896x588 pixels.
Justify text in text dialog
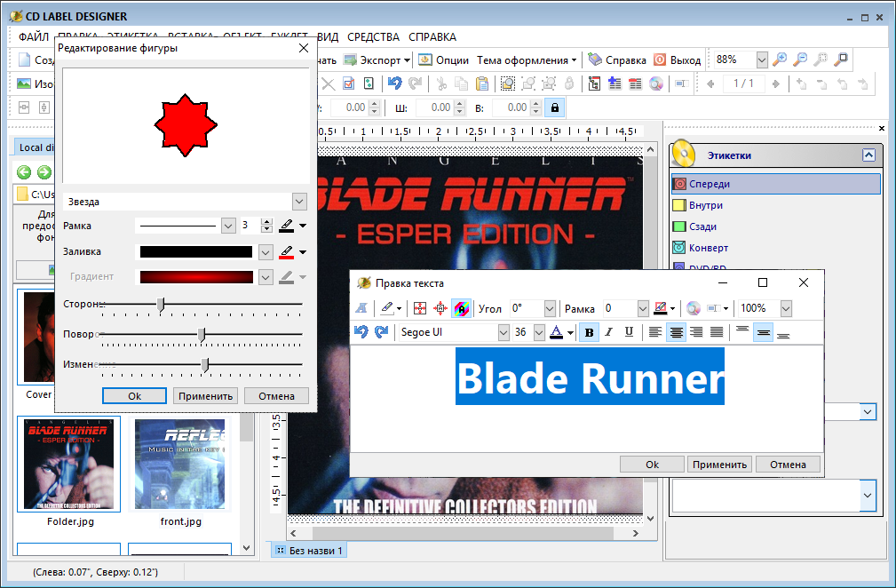click(x=717, y=332)
